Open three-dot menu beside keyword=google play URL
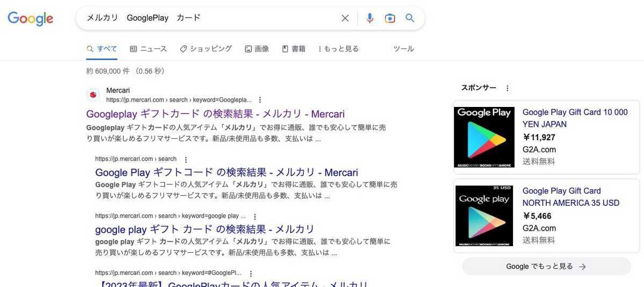Viewport: 644px width, 287px height. 255,217
